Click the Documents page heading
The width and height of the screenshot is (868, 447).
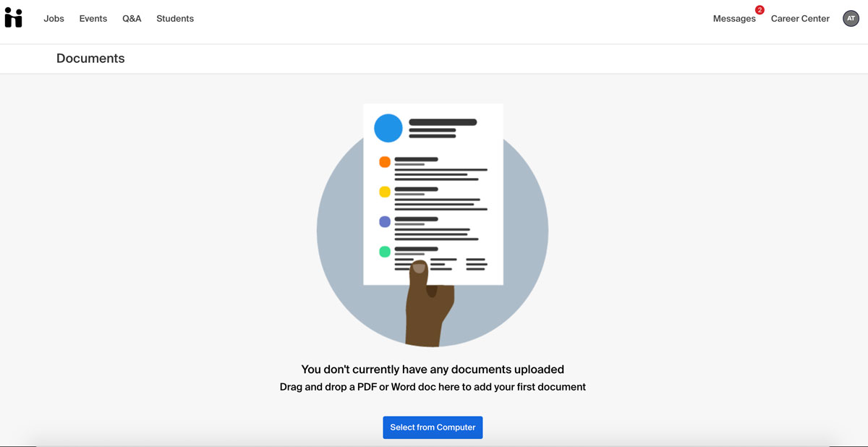click(90, 58)
